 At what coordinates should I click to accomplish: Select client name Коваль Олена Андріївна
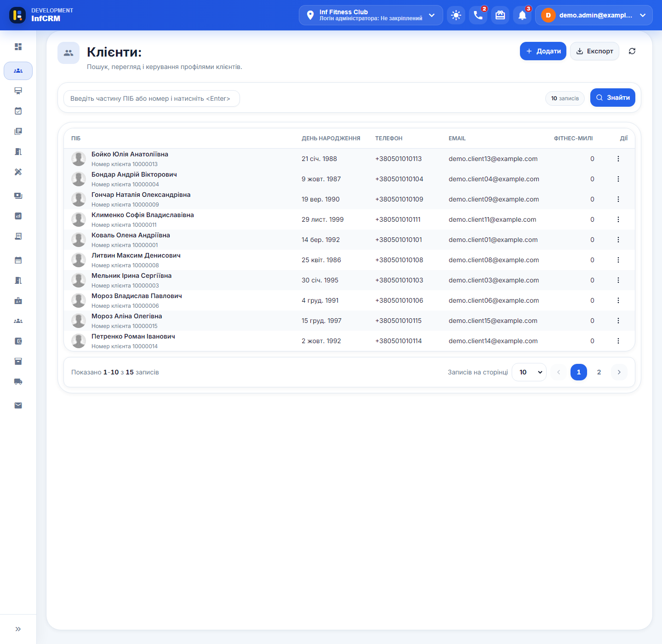[131, 235]
